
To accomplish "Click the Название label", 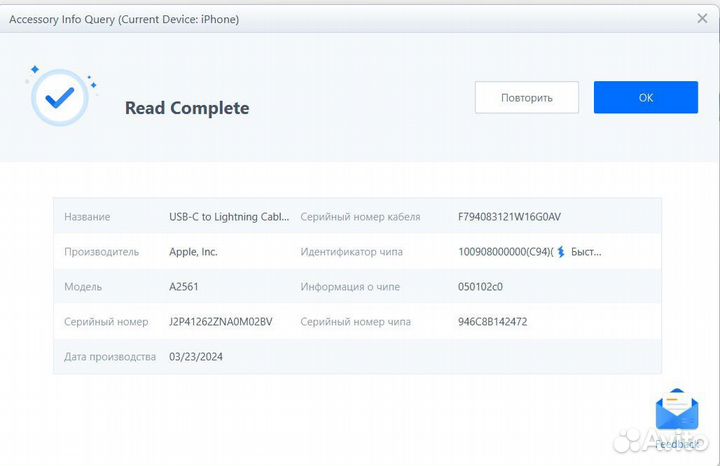I will tap(87, 217).
